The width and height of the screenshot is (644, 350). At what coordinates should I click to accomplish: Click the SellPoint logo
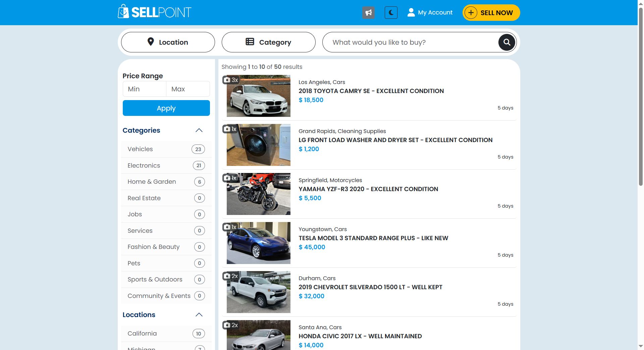(154, 12)
